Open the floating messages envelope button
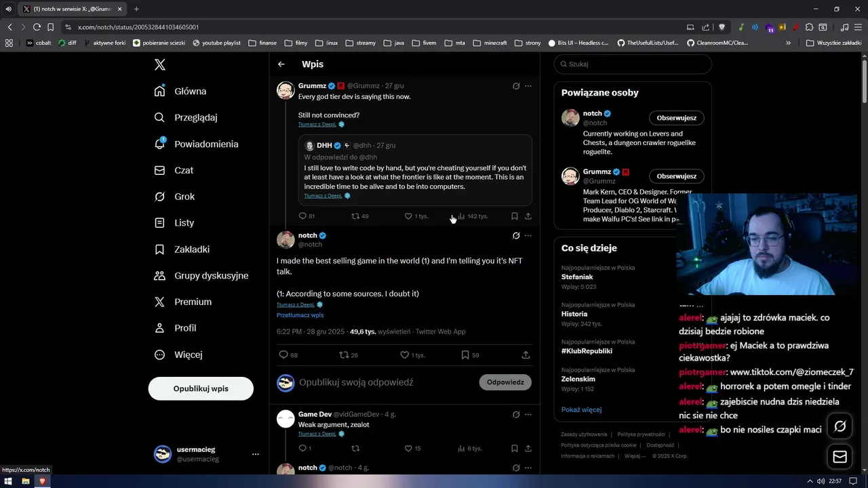This screenshot has width=868, height=488. (840, 457)
